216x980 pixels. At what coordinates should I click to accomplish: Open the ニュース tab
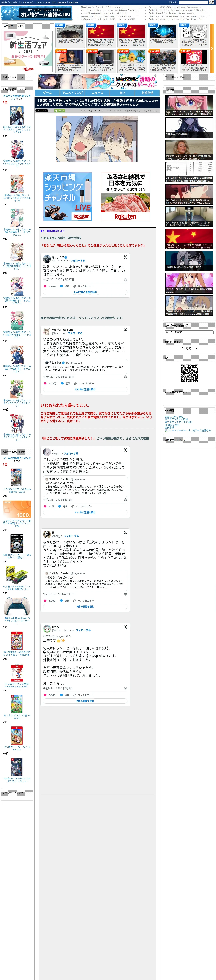[97, 93]
